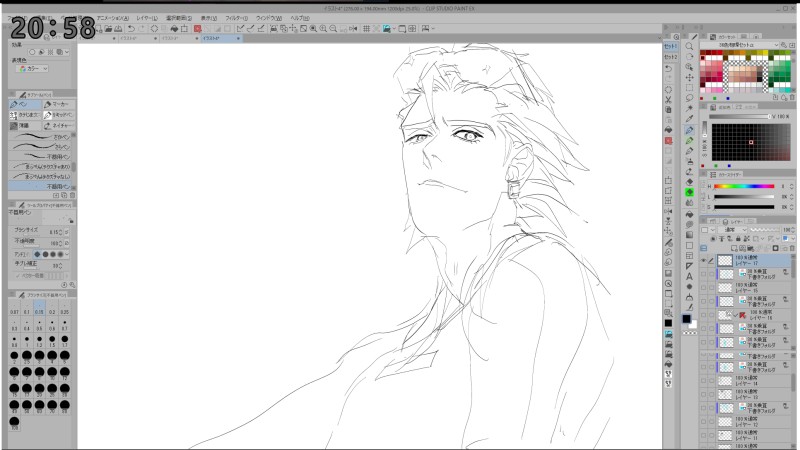The height and width of the screenshot is (450, 800).
Task: Click the red clear layer icon
Action: (x=198, y=28)
